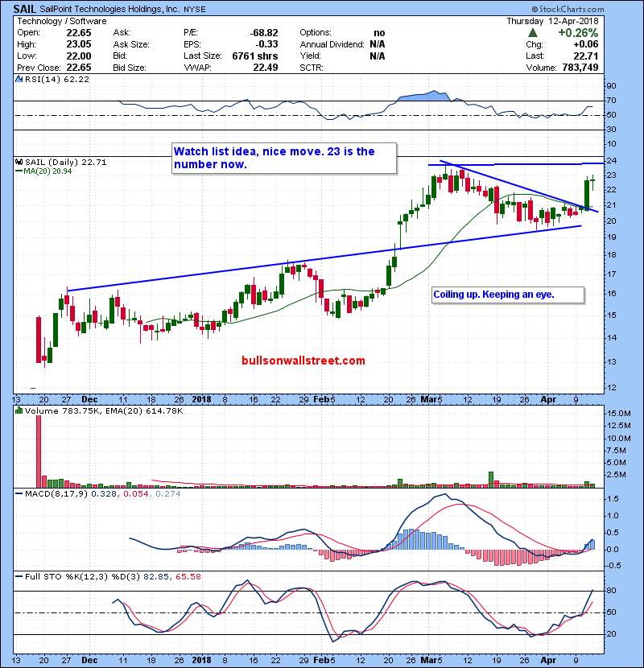The height and width of the screenshot is (668, 644).
Task: Click the Low value 22.00
Action: (79, 56)
